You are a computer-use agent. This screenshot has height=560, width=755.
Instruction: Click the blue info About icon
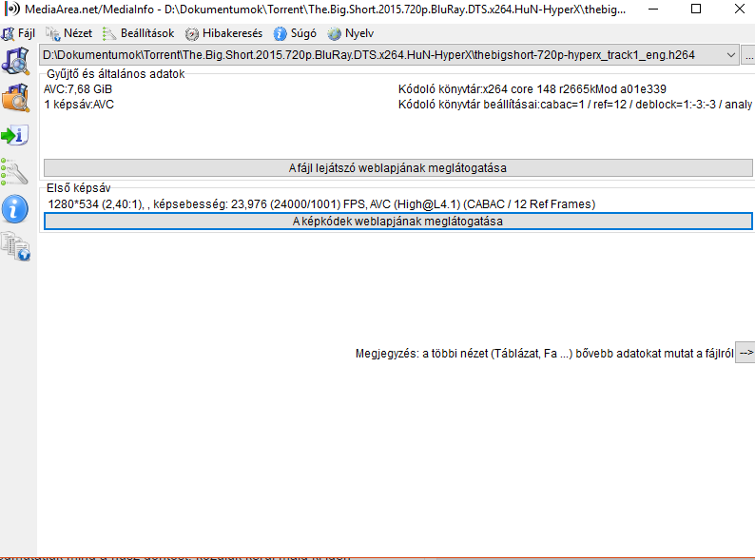(x=15, y=209)
